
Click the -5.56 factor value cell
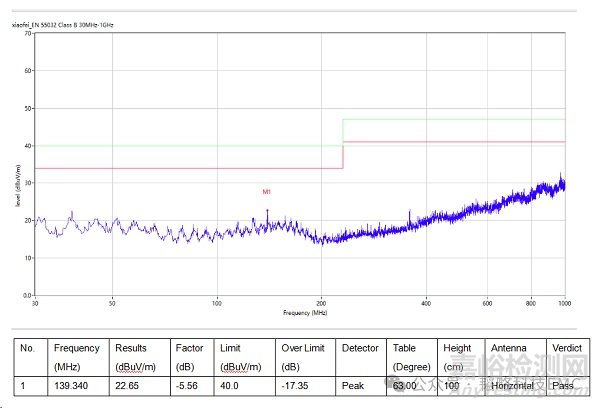tap(188, 384)
